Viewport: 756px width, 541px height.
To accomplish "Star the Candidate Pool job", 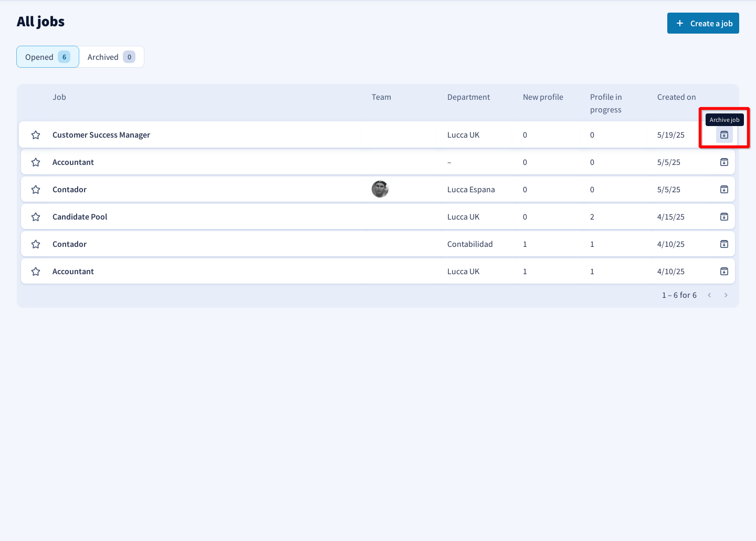I will coord(36,217).
